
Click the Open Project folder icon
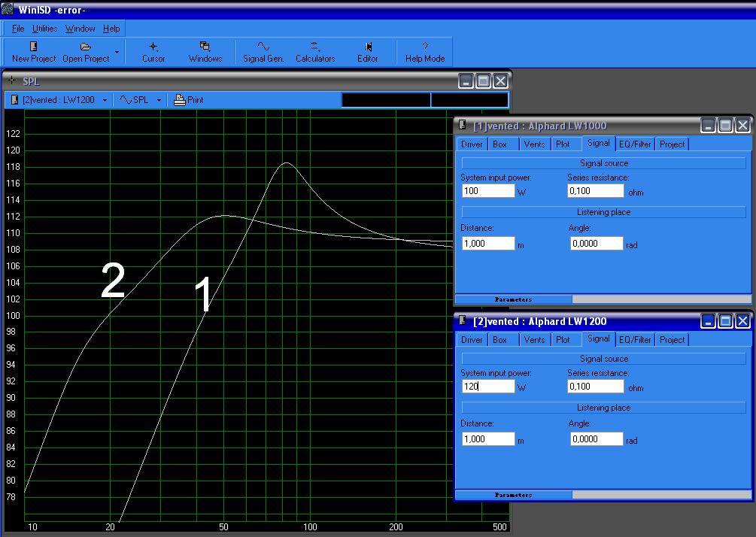(x=86, y=47)
